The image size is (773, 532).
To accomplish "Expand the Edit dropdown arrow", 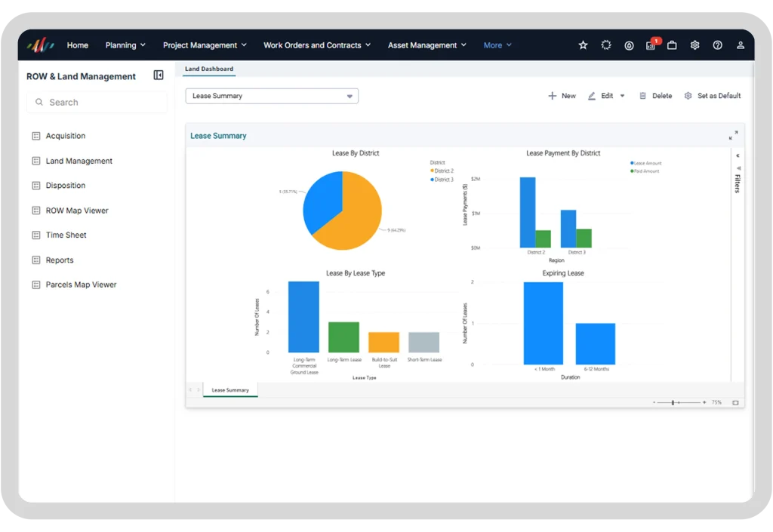I will pos(622,96).
